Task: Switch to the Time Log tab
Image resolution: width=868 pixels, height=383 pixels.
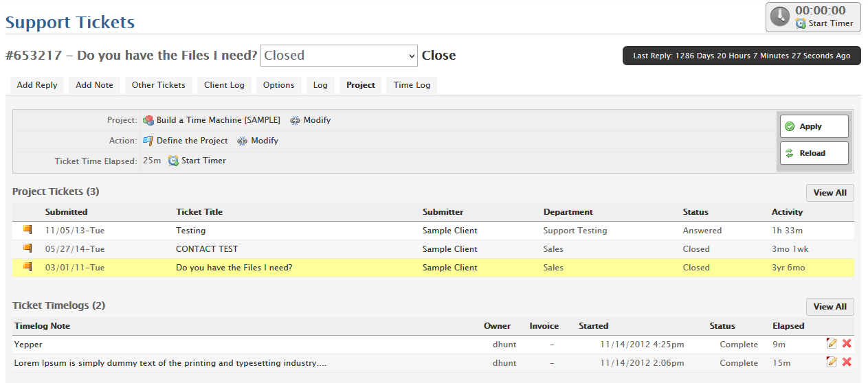Action: pyautogui.click(x=412, y=85)
